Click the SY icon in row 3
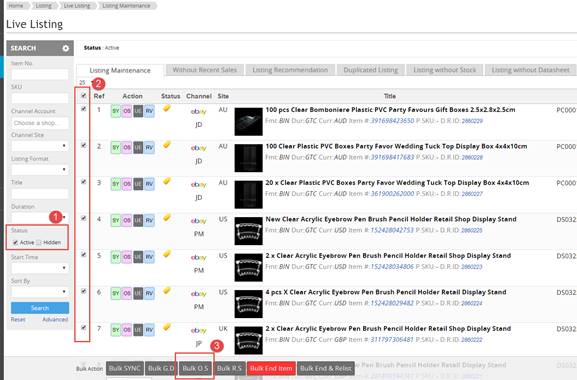The height and width of the screenshot is (380, 577). pos(116,184)
